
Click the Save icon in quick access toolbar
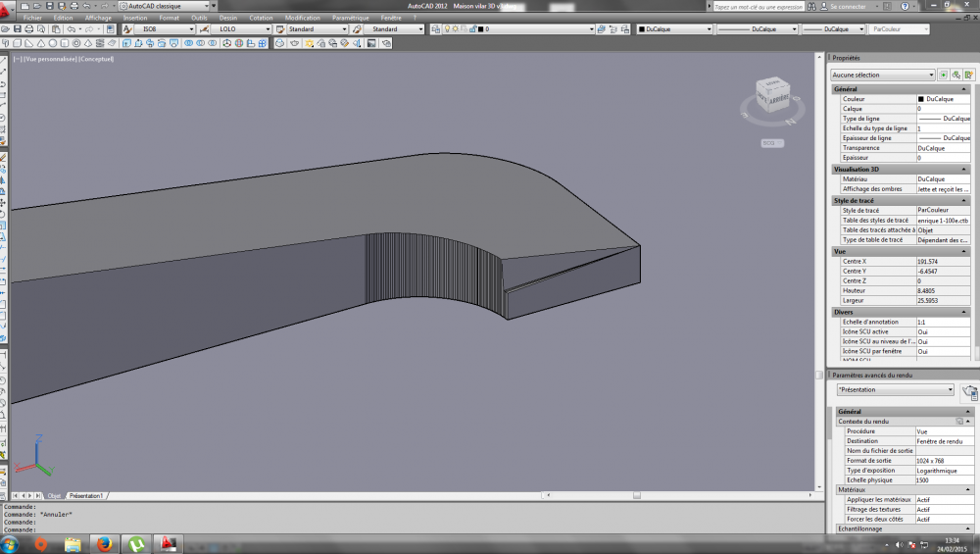(49, 6)
